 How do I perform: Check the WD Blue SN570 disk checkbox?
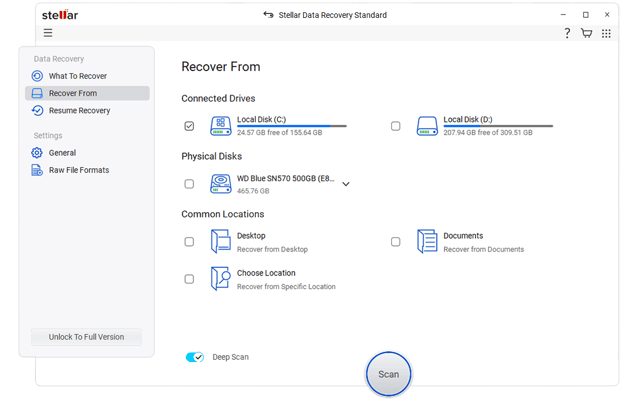(189, 184)
